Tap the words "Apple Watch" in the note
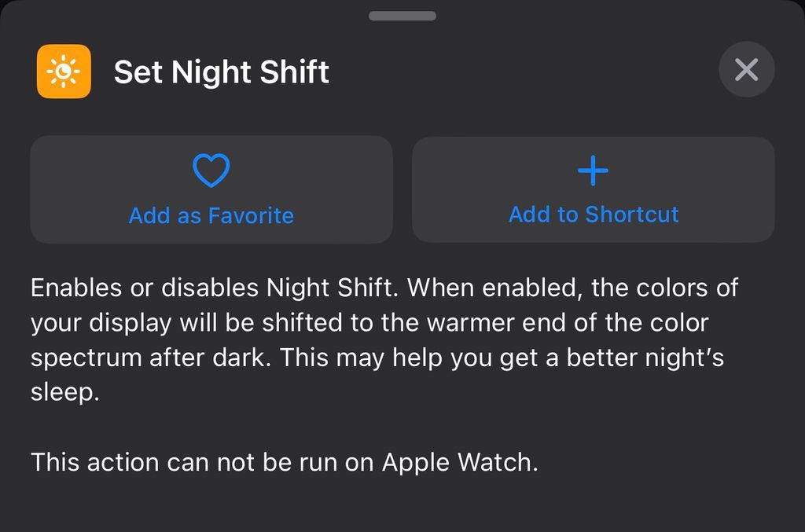The height and width of the screenshot is (532, 805). pyautogui.click(x=459, y=462)
